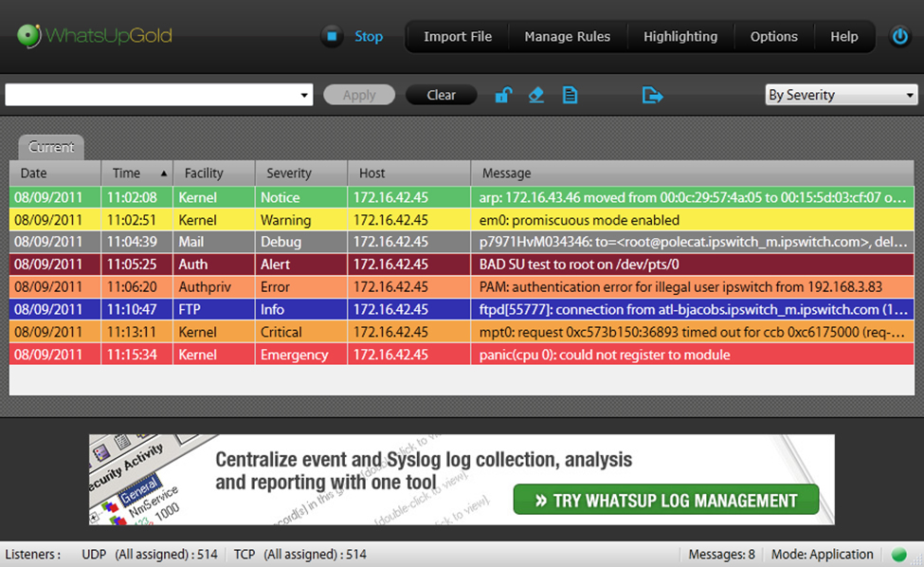Click the TCP (All assigned) : 514 status
Screen dimensions: 924x567
tap(300, 554)
